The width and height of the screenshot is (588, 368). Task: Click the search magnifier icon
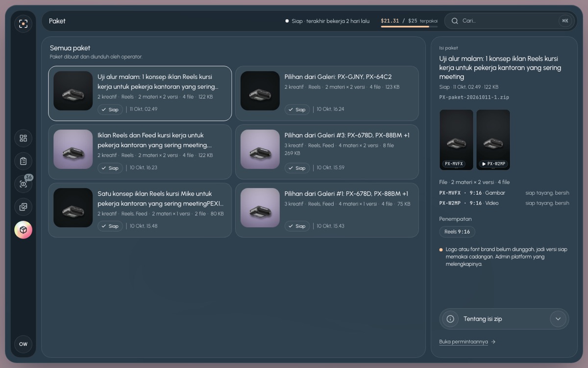pyautogui.click(x=455, y=21)
